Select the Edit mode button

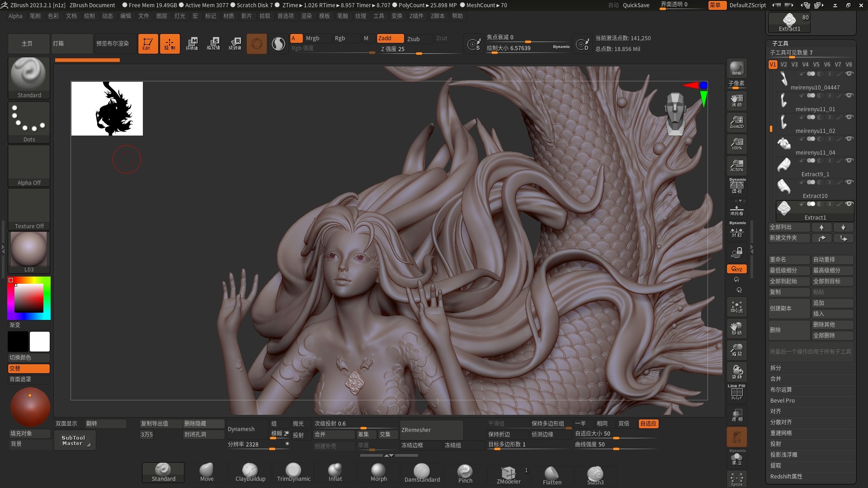pyautogui.click(x=148, y=44)
